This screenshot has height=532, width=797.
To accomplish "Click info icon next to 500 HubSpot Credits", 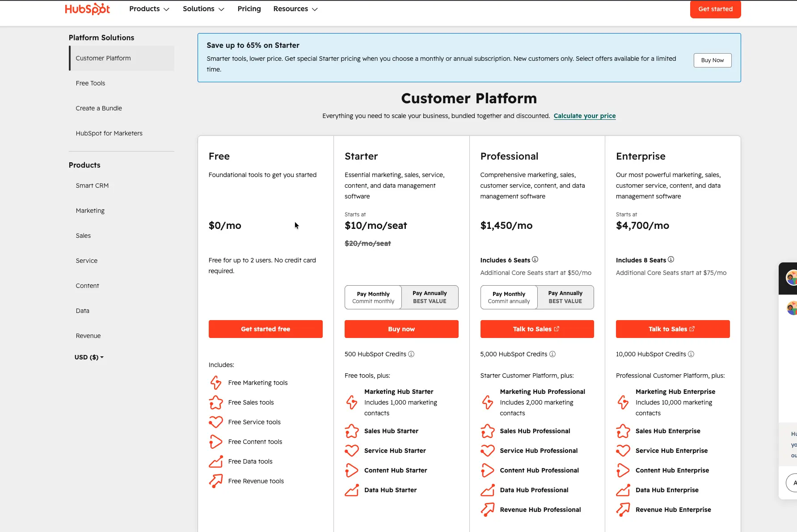I will 411,354.
